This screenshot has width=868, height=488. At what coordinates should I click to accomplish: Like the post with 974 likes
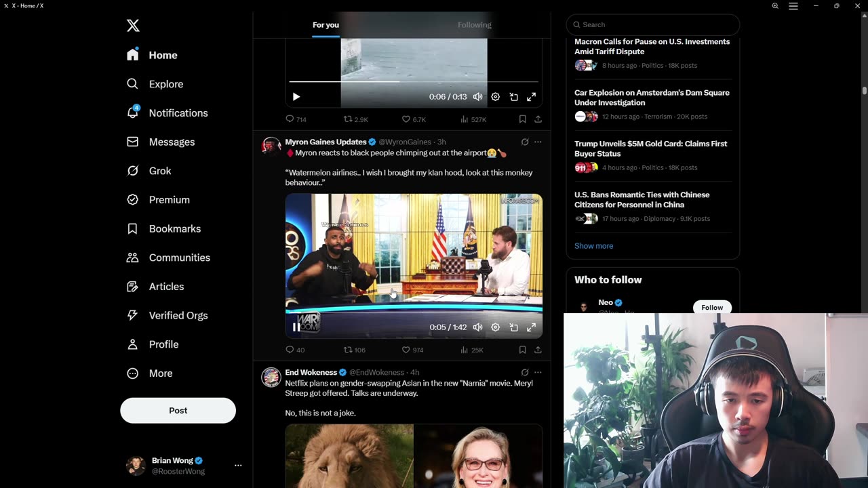coord(413,350)
